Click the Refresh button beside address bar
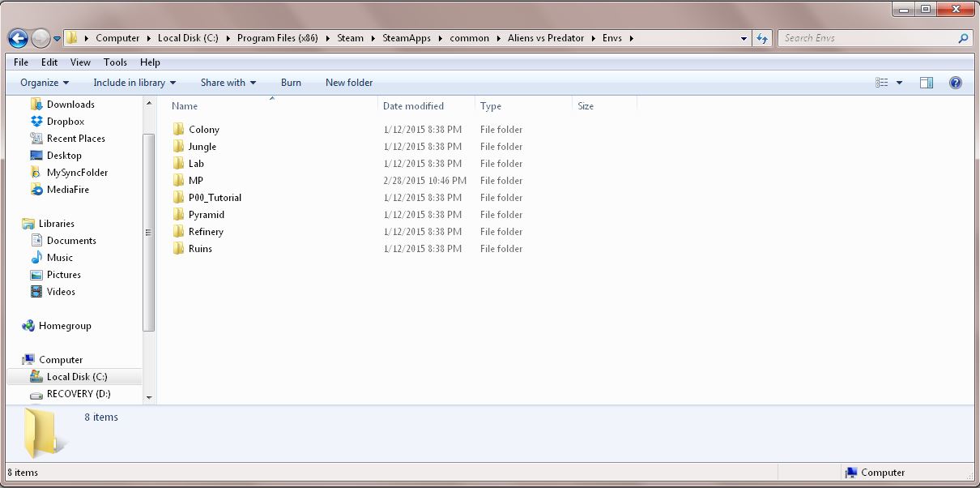 [x=762, y=38]
